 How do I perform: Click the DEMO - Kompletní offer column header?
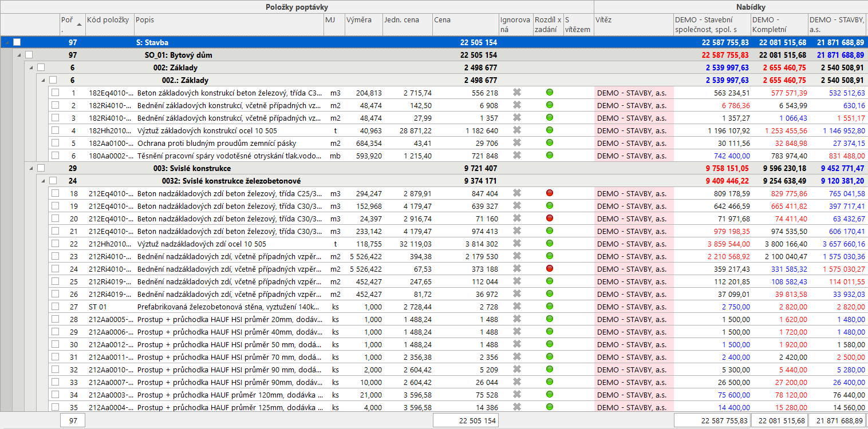(779, 24)
